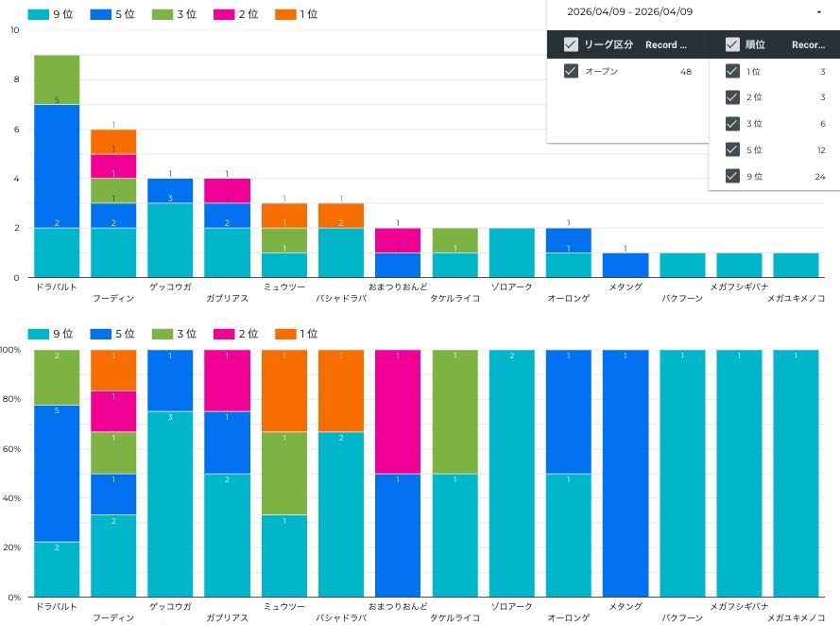
Task: Uncheck the 1位 filter checkbox
Action: [x=731, y=71]
